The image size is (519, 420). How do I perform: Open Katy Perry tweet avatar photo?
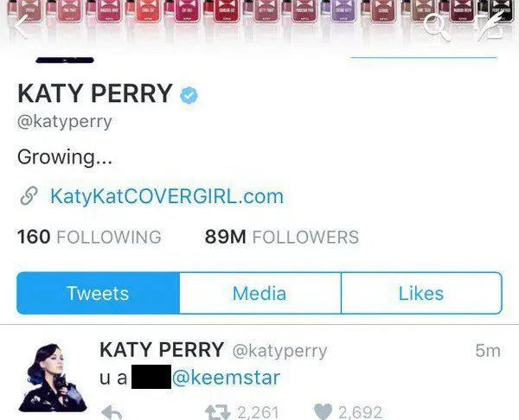pyautogui.click(x=53, y=378)
